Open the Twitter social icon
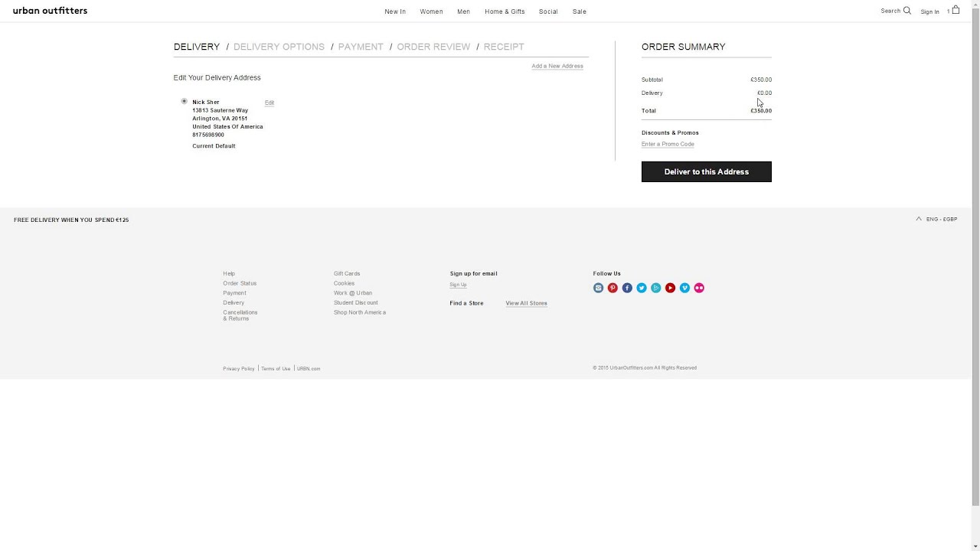 coord(642,288)
